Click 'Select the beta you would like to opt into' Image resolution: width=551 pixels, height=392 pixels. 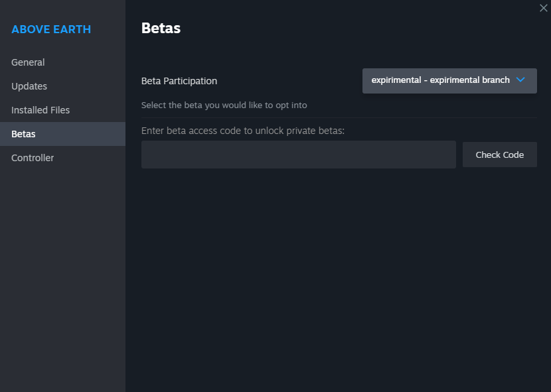(x=224, y=105)
